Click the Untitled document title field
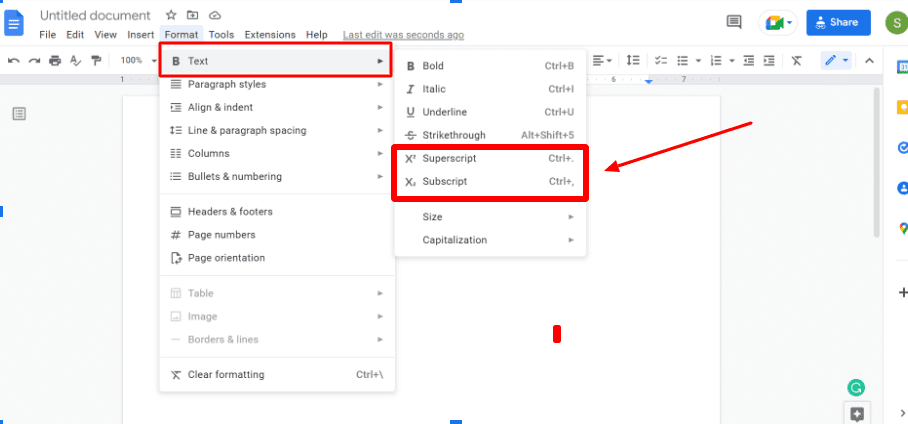The width and height of the screenshot is (908, 424). click(x=95, y=16)
